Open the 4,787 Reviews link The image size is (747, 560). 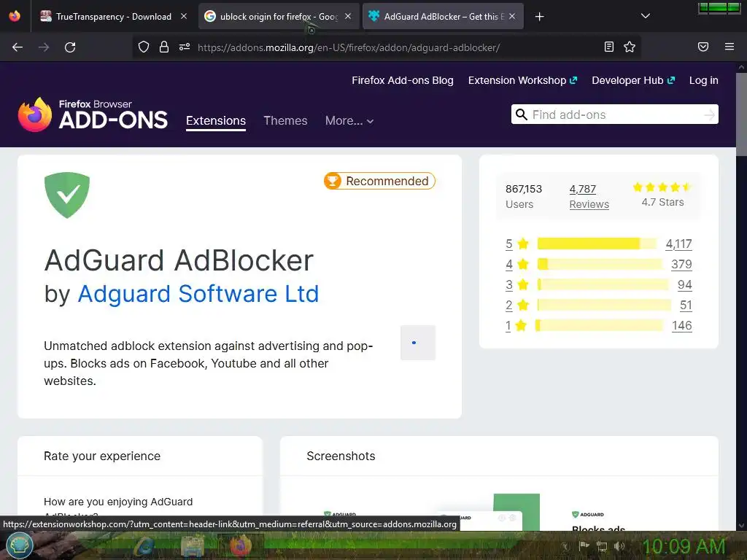[x=589, y=196]
